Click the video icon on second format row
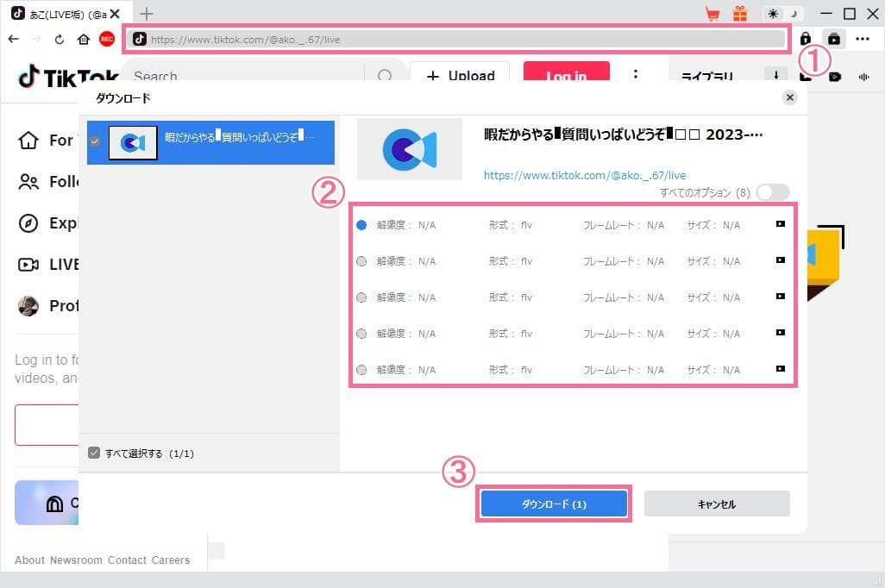 (x=780, y=260)
